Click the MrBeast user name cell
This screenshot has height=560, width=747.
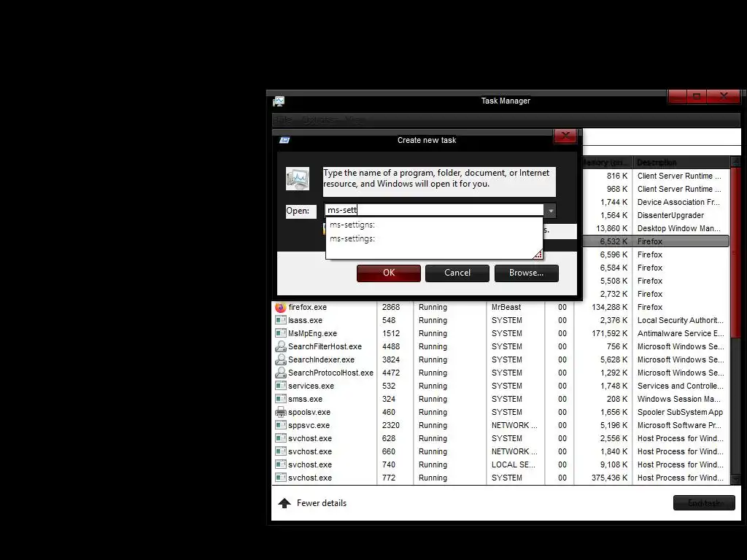(506, 307)
